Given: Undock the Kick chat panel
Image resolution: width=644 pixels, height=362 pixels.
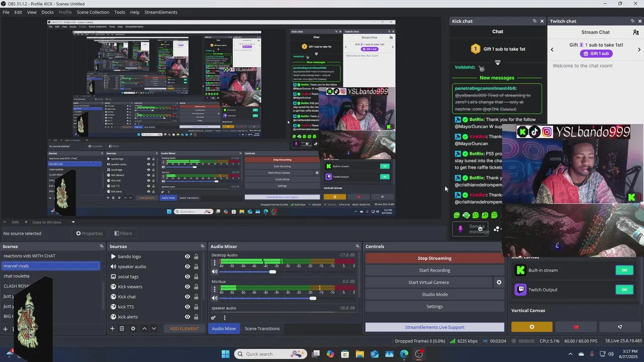Looking at the screenshot, I should pos(534,21).
